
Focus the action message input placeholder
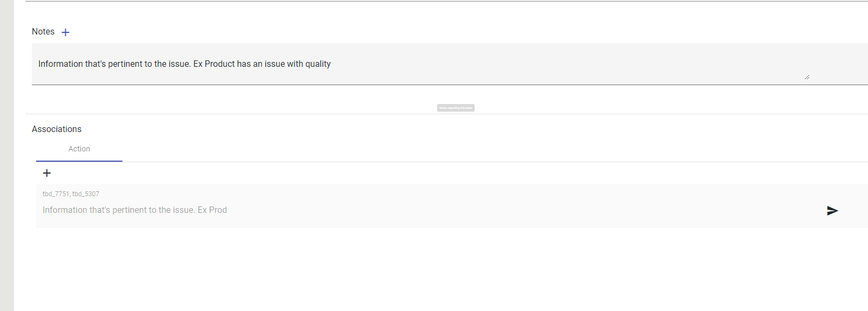(378, 210)
